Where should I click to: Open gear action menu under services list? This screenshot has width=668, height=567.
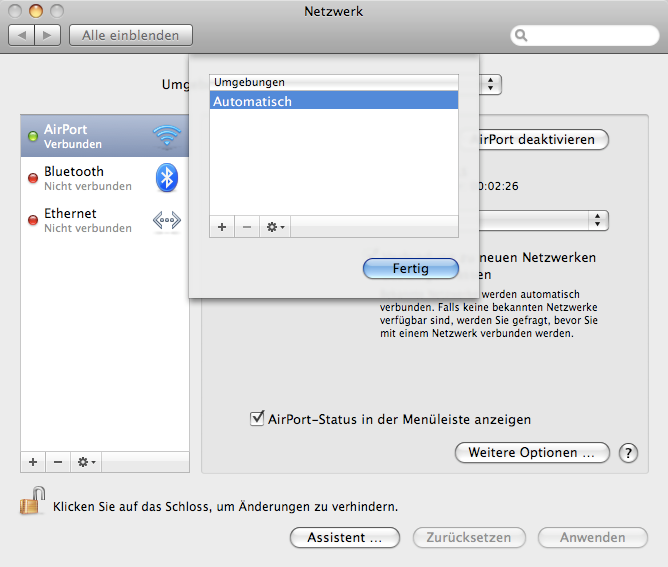click(x=86, y=462)
